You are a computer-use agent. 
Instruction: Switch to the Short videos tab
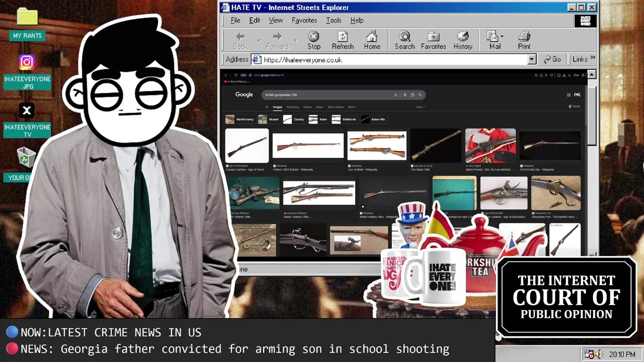click(x=336, y=107)
